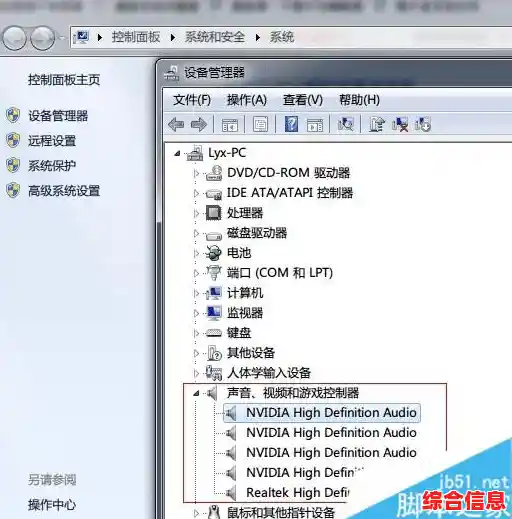
Task: Select the 声音、视频和游戏控制器 category label
Action: tap(293, 393)
